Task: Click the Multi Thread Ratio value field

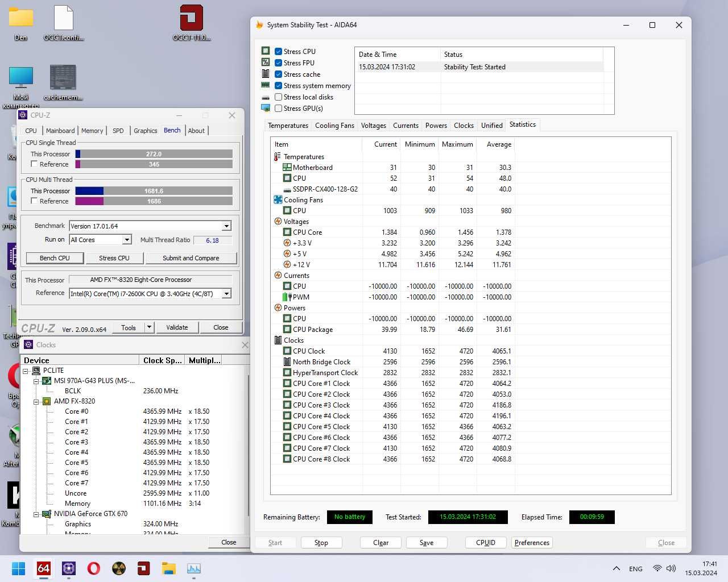Action: tap(213, 240)
